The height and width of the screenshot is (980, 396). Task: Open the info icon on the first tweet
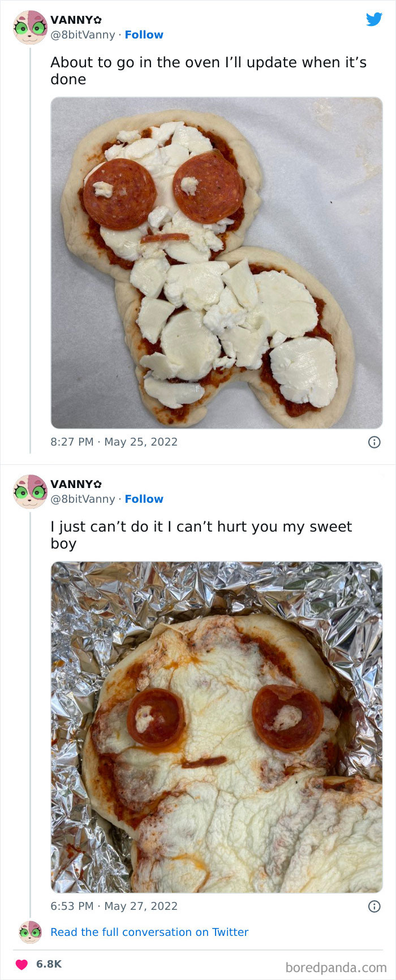(x=375, y=442)
